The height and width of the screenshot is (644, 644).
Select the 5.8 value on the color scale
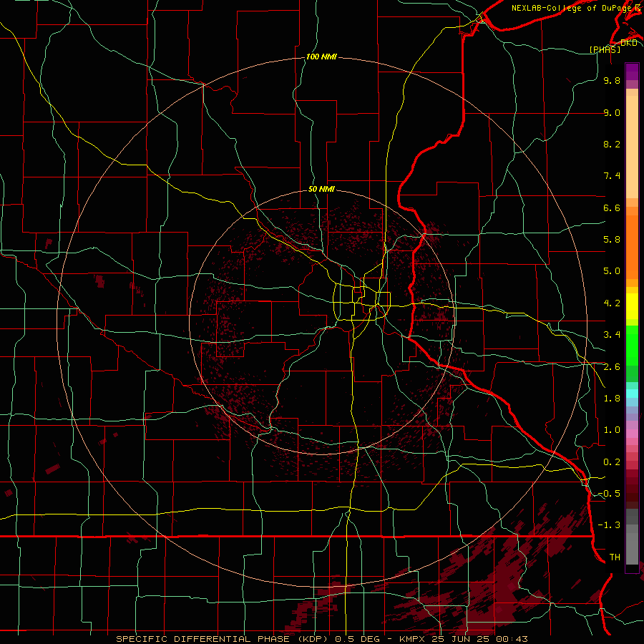pyautogui.click(x=612, y=240)
